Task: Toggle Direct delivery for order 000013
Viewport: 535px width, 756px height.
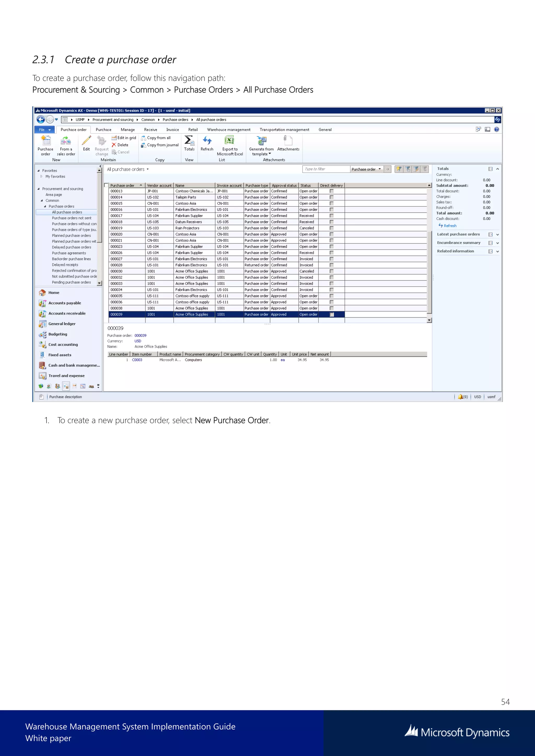Action: (x=332, y=191)
